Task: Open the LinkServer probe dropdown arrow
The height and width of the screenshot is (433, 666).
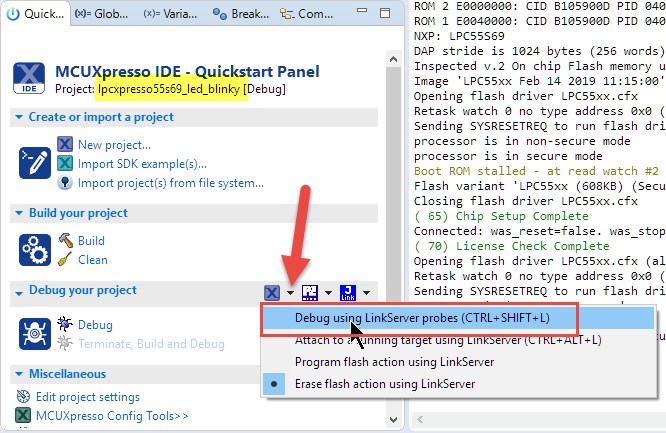Action: coord(290,293)
